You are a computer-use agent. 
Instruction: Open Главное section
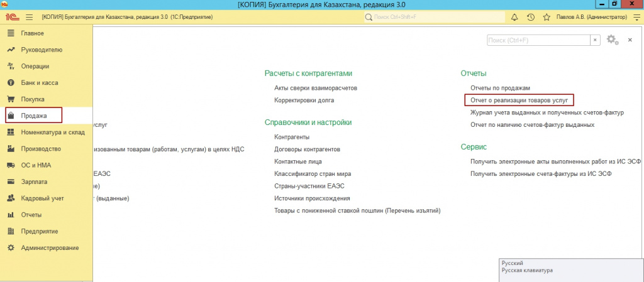[47, 33]
